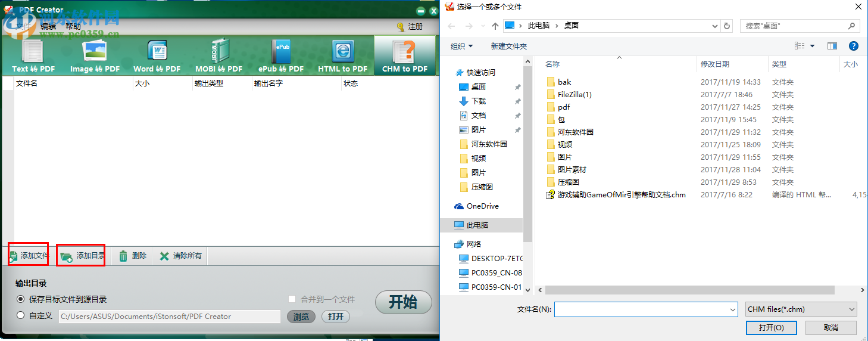Open the 文件名 combo box dropdown arrow

pyautogui.click(x=733, y=309)
